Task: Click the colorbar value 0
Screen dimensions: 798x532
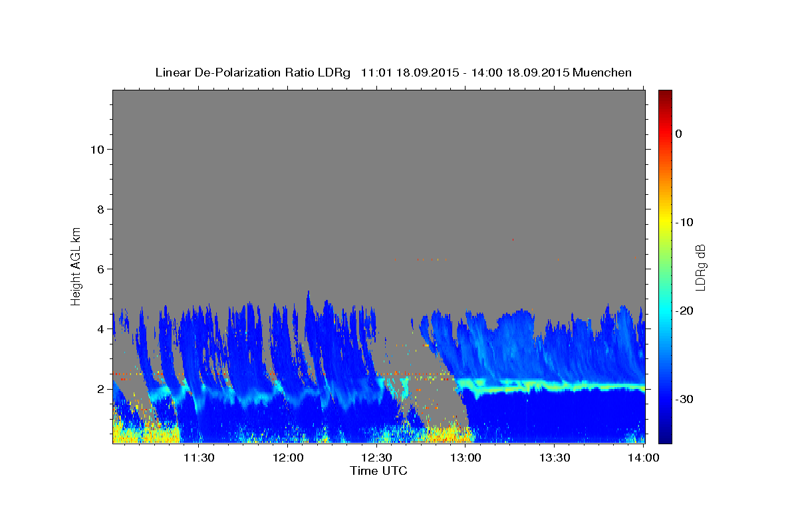Action: [678, 134]
